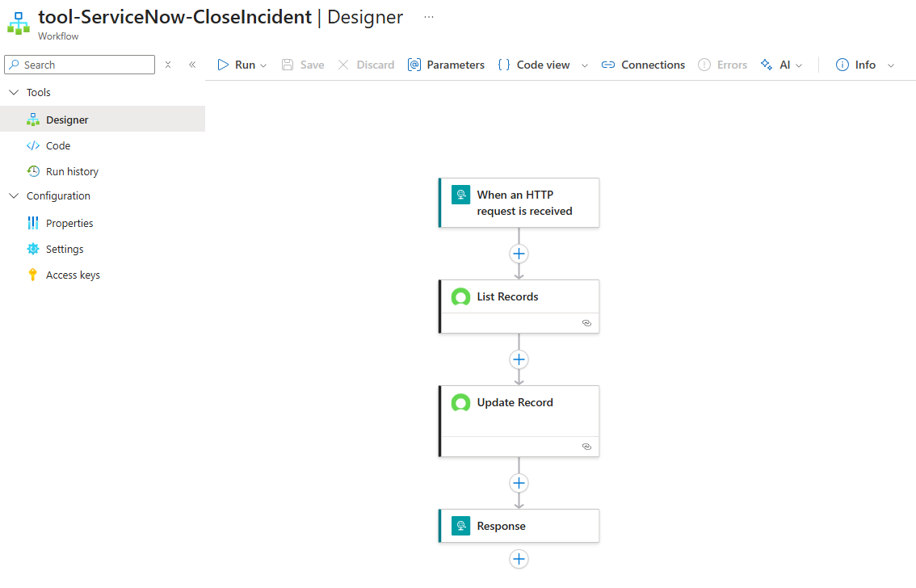Click the ServiceNow icon on List Records
This screenshot has height=588, width=916.
tap(460, 296)
